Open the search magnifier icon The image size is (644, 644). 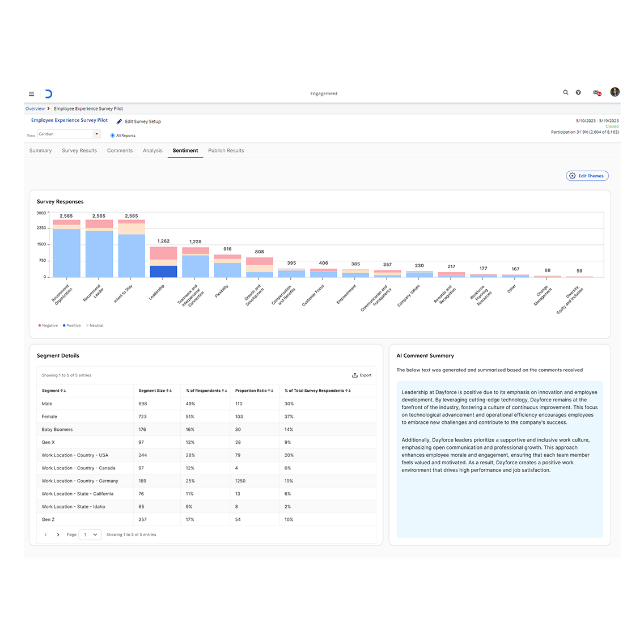(565, 92)
